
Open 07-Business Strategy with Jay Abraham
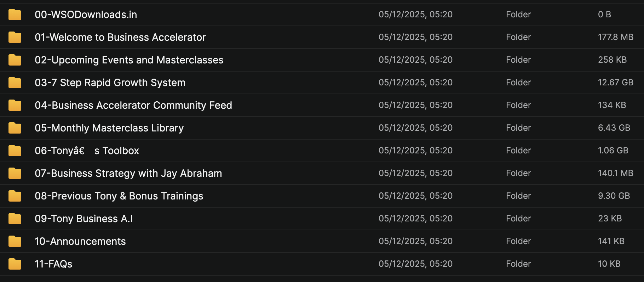tap(128, 173)
